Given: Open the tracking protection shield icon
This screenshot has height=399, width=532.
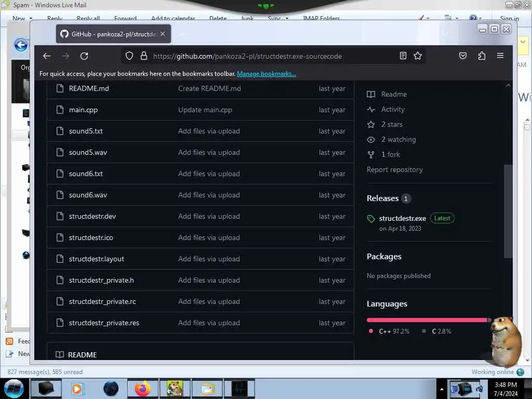Looking at the screenshot, I should 129,56.
